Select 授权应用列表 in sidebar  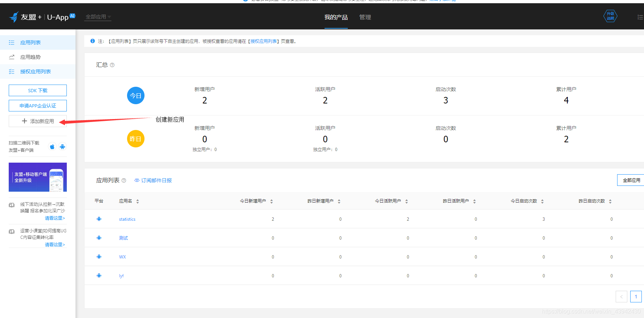(x=38, y=72)
